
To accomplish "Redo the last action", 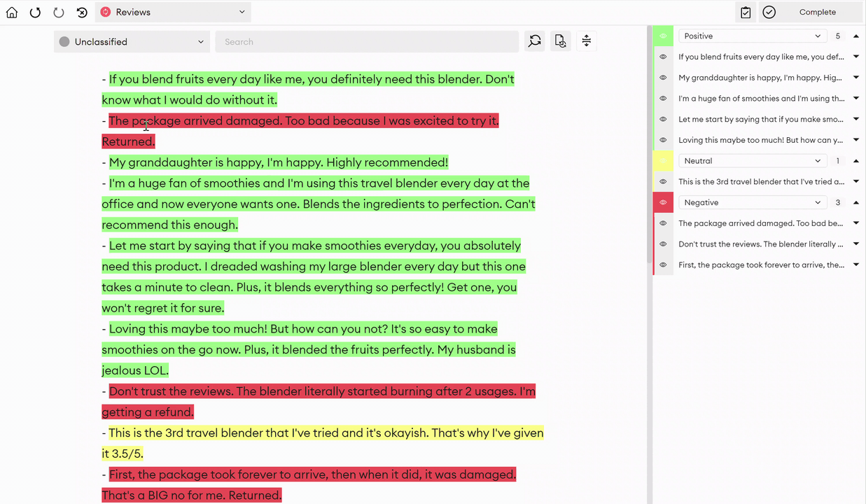I will tap(59, 12).
